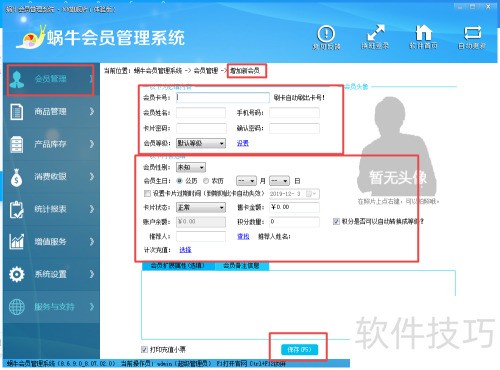Select the 公历 radio button

click(179, 181)
